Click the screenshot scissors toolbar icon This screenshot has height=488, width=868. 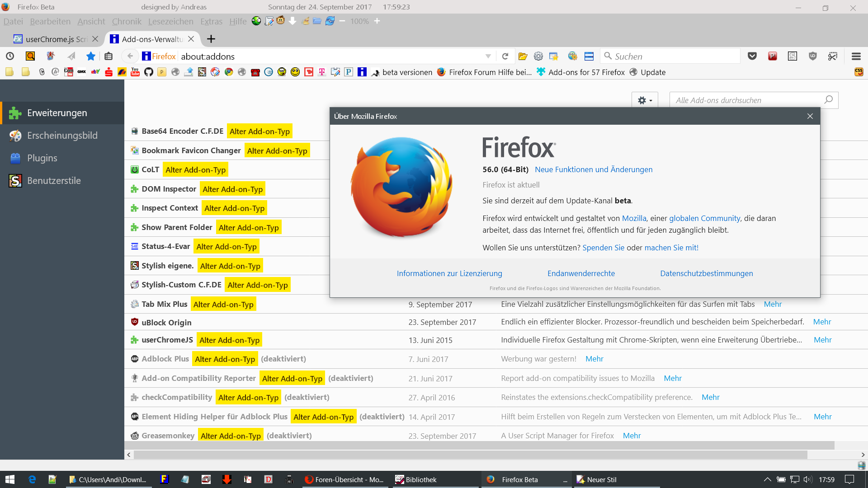point(833,56)
